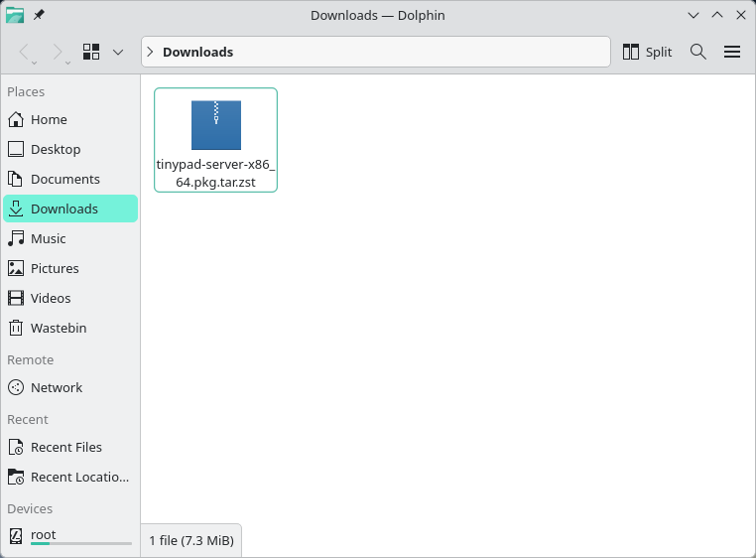
Task: Open Pictures folder in sidebar
Action: click(70, 268)
